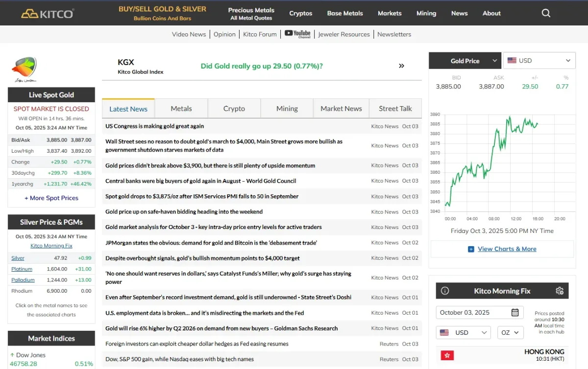588x369 pixels.
Task: Open Kitco Morning Fix settings gear
Action: (560, 291)
